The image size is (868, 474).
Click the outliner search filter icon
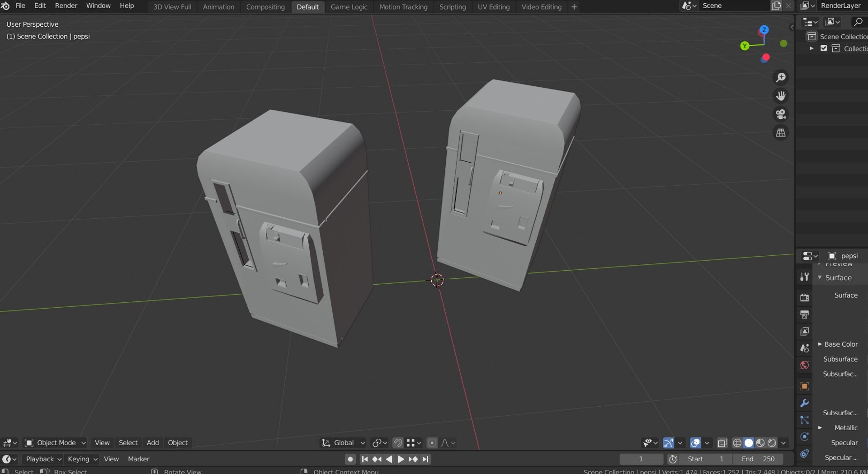[x=858, y=22]
